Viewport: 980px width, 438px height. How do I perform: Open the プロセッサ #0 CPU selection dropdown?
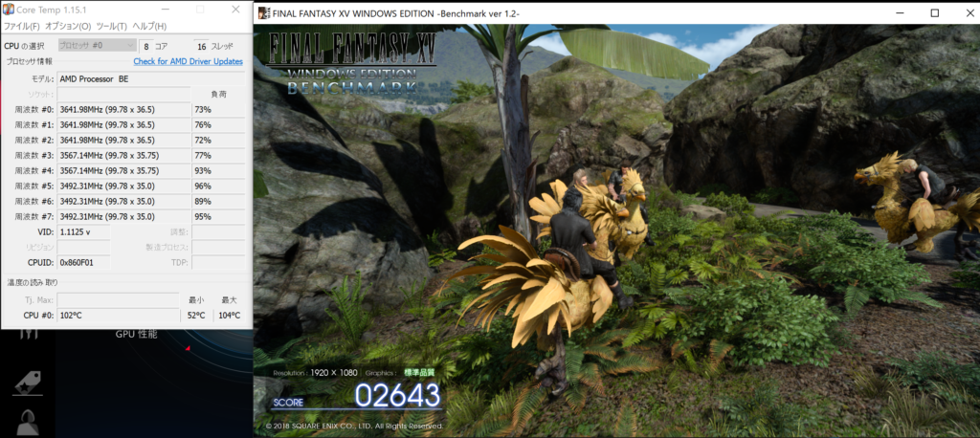click(x=98, y=46)
